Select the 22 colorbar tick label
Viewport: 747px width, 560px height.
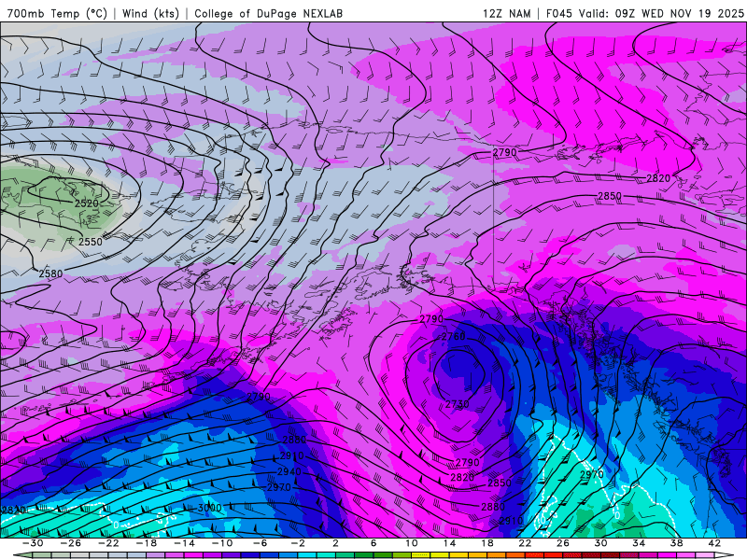[x=525, y=543]
